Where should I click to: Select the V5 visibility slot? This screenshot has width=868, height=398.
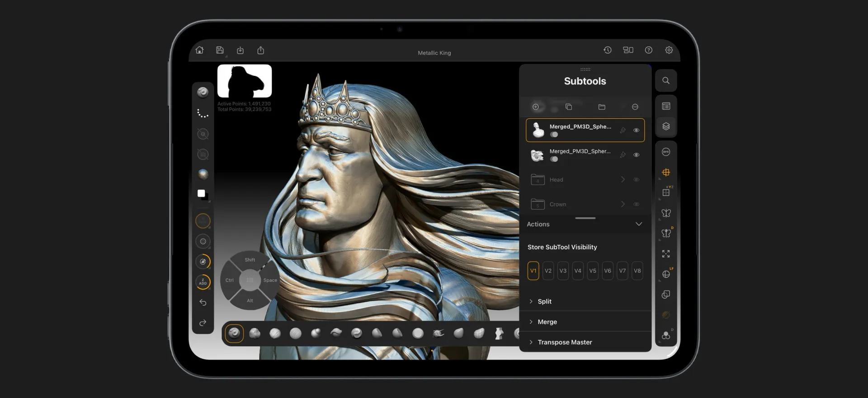coord(593,271)
